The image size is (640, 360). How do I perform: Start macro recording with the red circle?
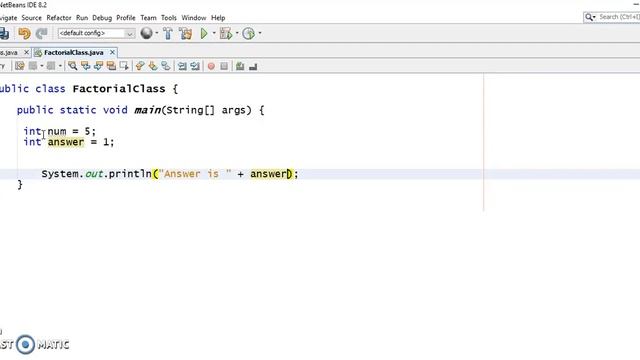[x=211, y=66]
